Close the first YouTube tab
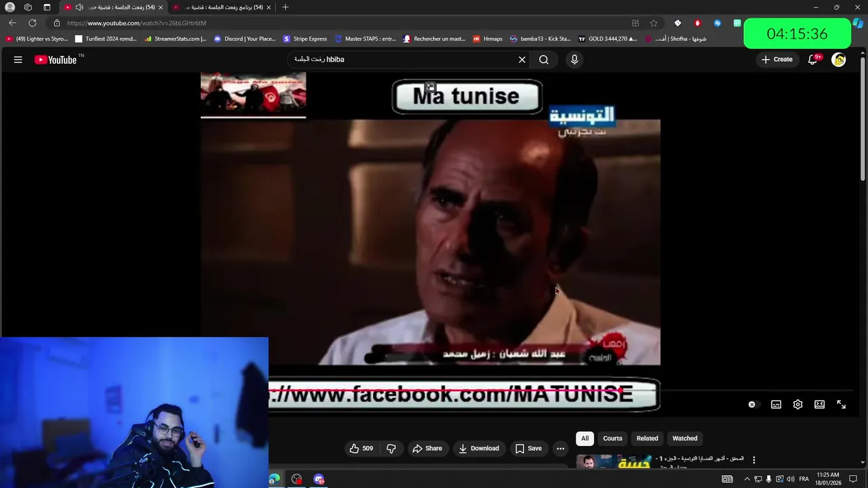 coord(161,7)
